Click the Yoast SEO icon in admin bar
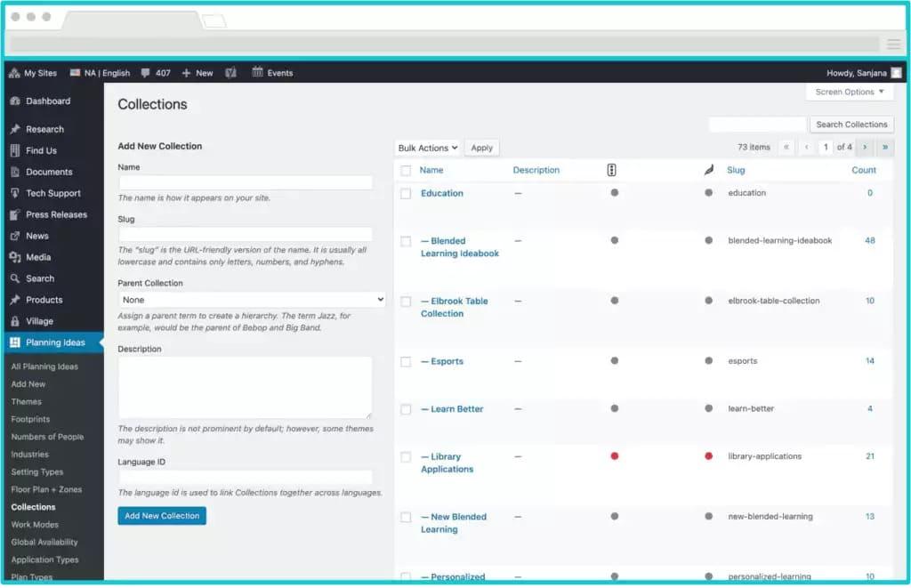Screen dimensions: 911x588 point(230,73)
